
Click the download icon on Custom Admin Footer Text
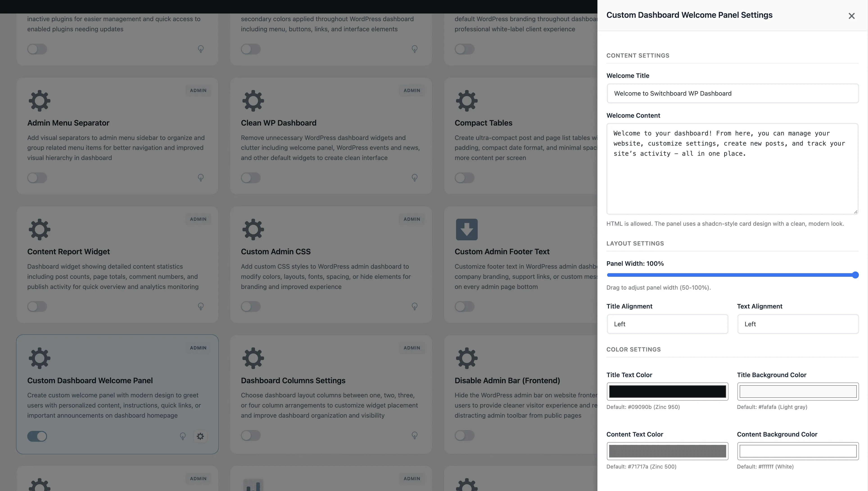467,229
